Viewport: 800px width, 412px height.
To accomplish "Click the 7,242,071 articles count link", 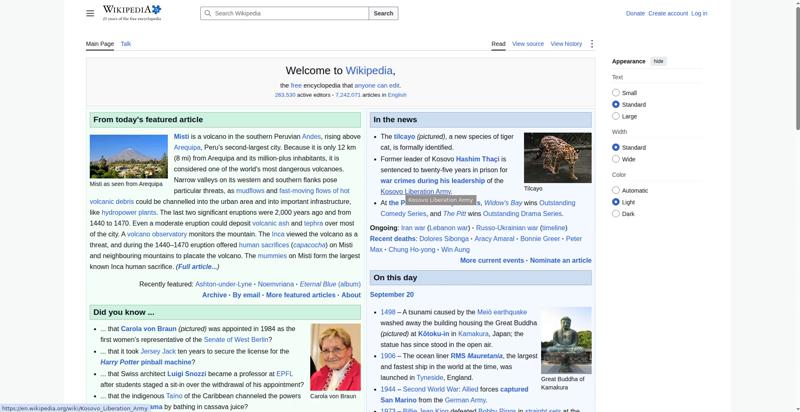I will (x=348, y=95).
